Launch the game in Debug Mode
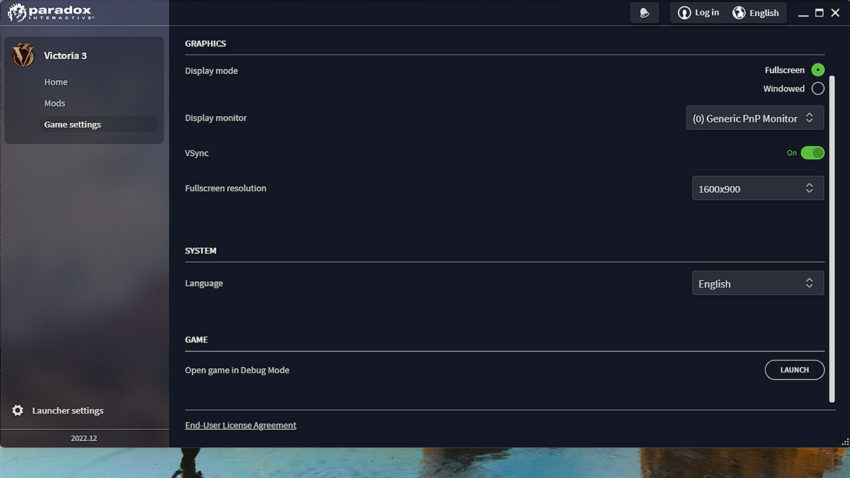This screenshot has width=850, height=478. point(794,370)
